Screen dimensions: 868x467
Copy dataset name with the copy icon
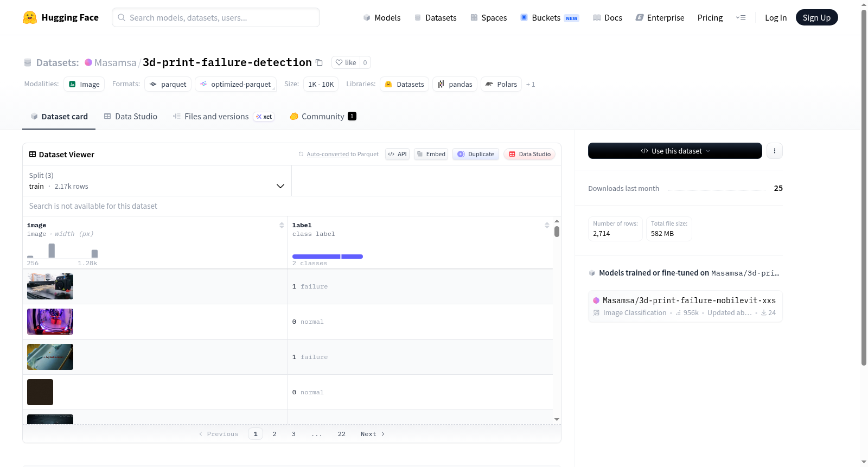(x=319, y=62)
